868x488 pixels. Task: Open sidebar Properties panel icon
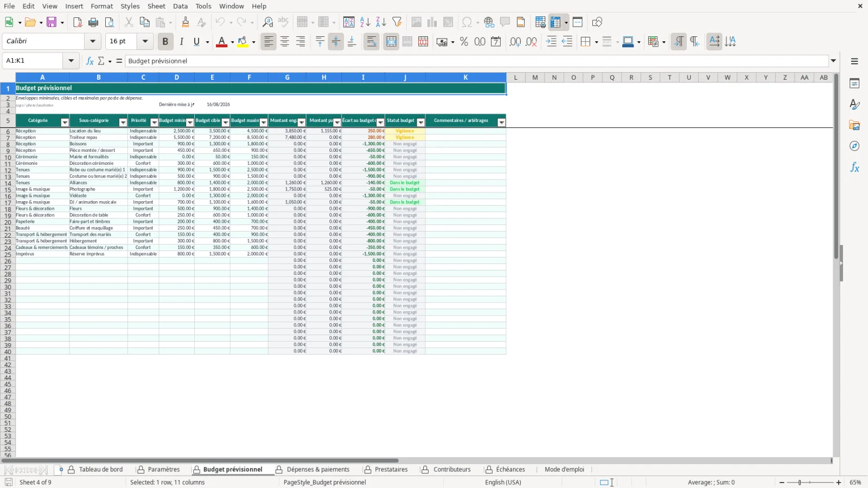854,84
